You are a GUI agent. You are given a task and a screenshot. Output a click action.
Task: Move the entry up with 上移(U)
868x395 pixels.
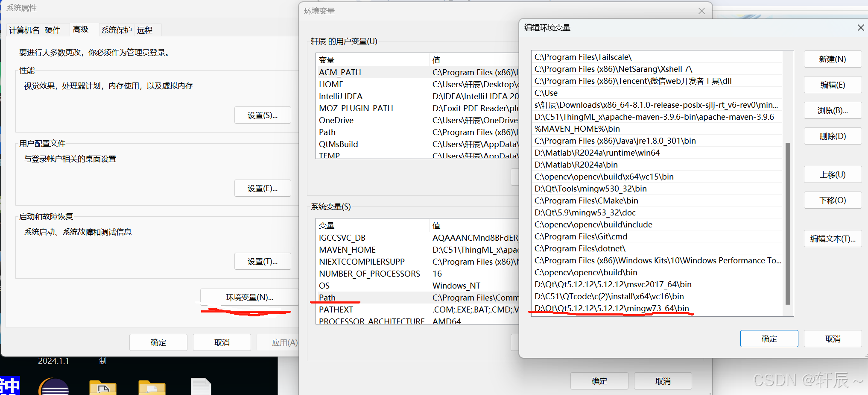(x=833, y=174)
